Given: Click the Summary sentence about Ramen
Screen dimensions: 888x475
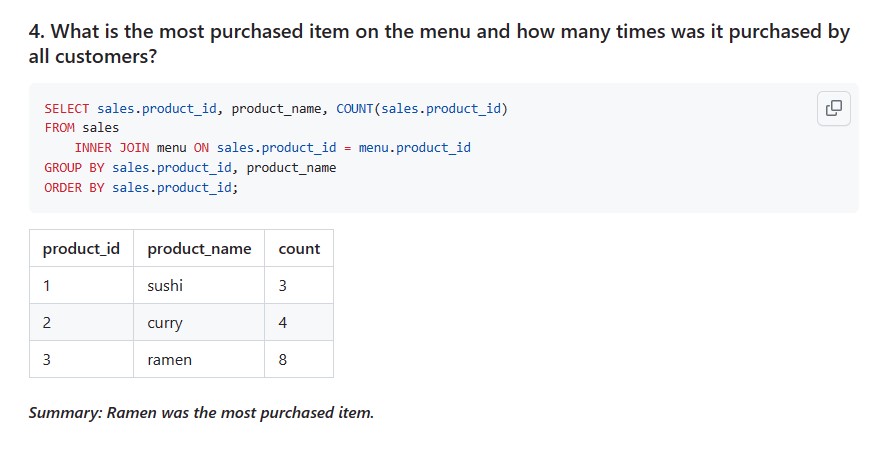Looking at the screenshot, I should click(202, 413).
